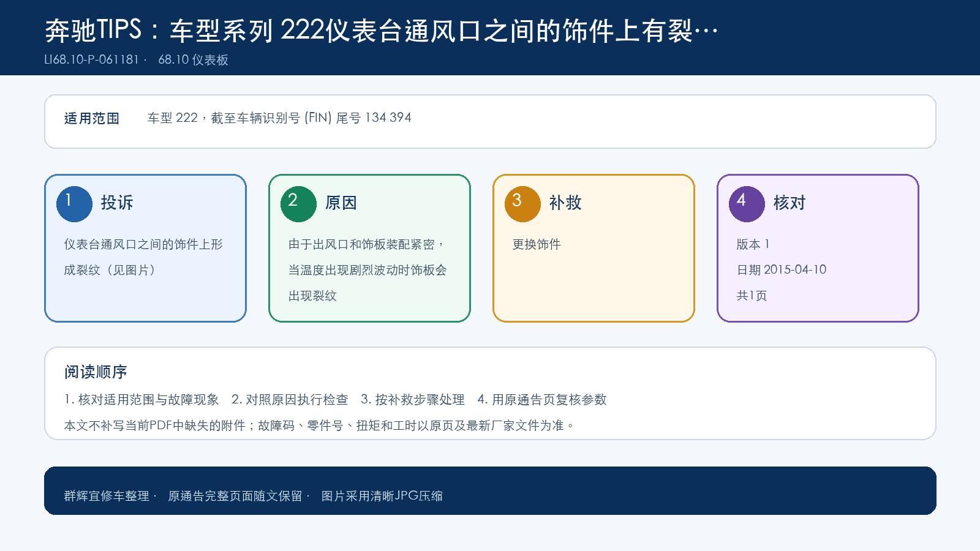Click the footer text 群辉宜修车整理
980x551 pixels.
[x=107, y=496]
